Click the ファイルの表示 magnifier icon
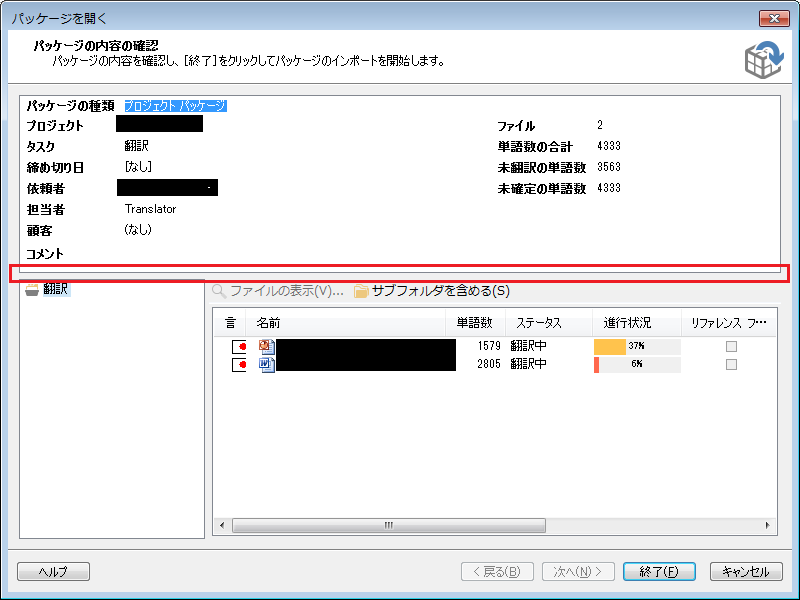This screenshot has width=800, height=600. [x=219, y=291]
